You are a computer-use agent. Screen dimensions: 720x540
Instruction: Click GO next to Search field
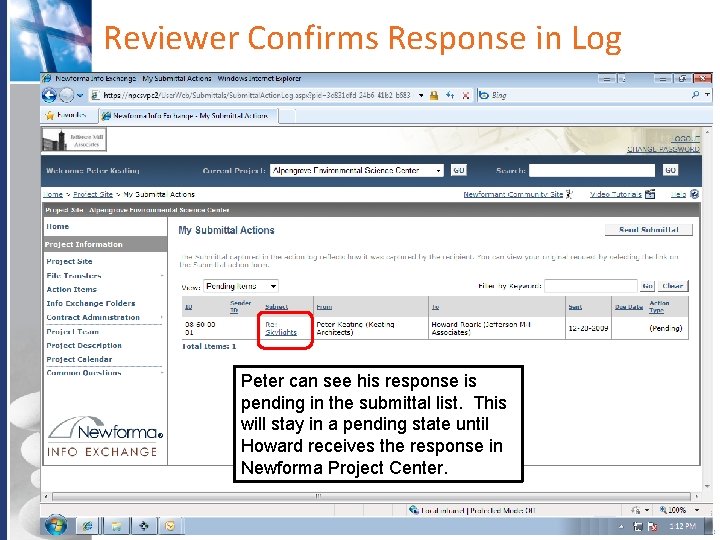click(670, 170)
